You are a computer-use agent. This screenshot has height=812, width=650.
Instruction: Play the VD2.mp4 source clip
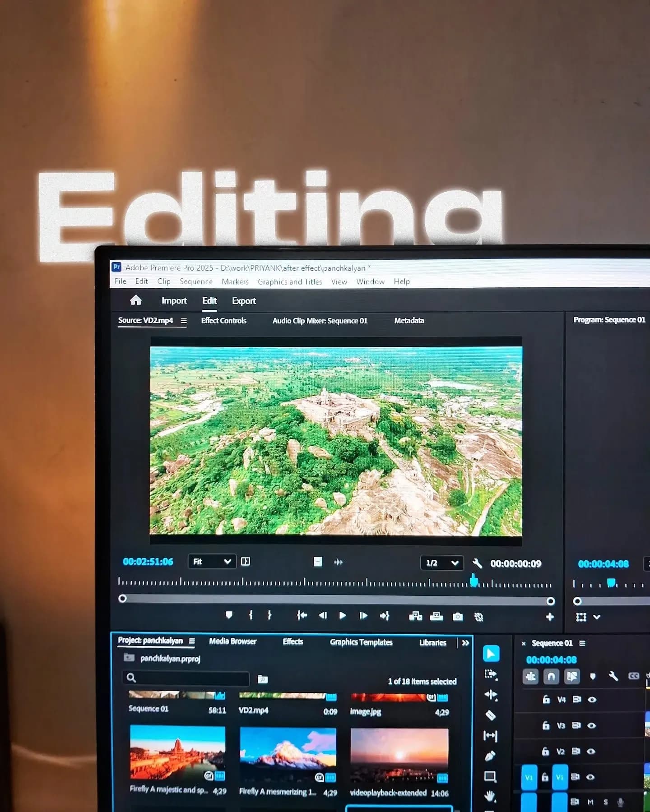pos(343,616)
